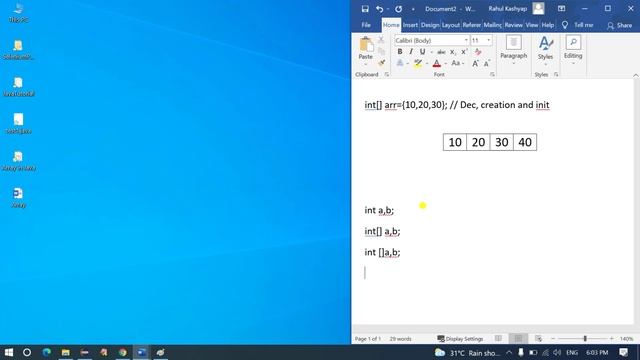Open Rahul Kashyap account profile

(516, 9)
